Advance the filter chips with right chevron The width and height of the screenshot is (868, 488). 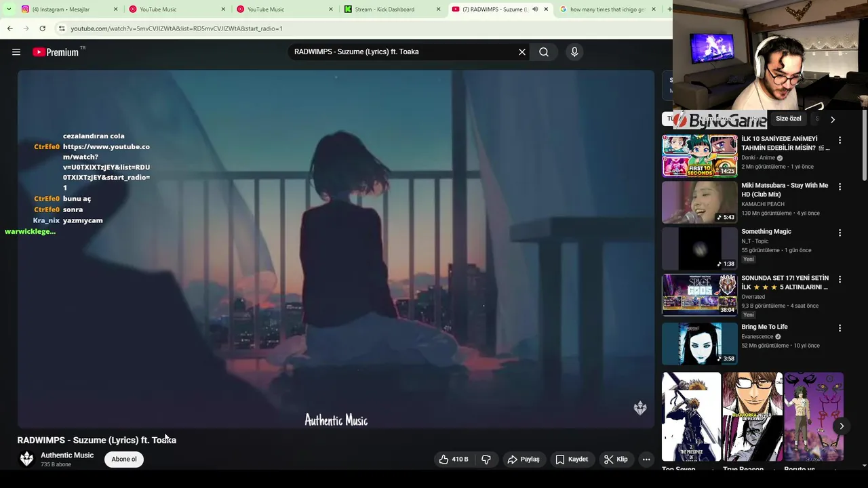(833, 119)
